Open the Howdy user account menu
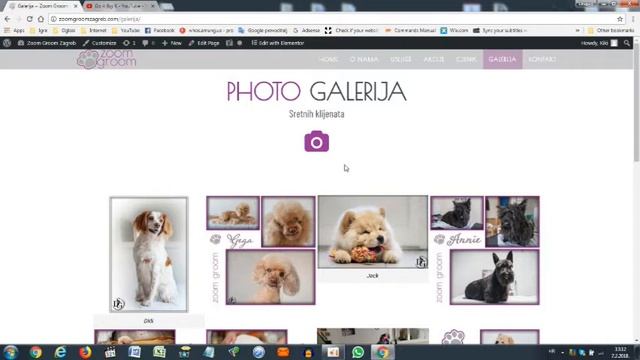The image size is (640, 360). [x=599, y=43]
